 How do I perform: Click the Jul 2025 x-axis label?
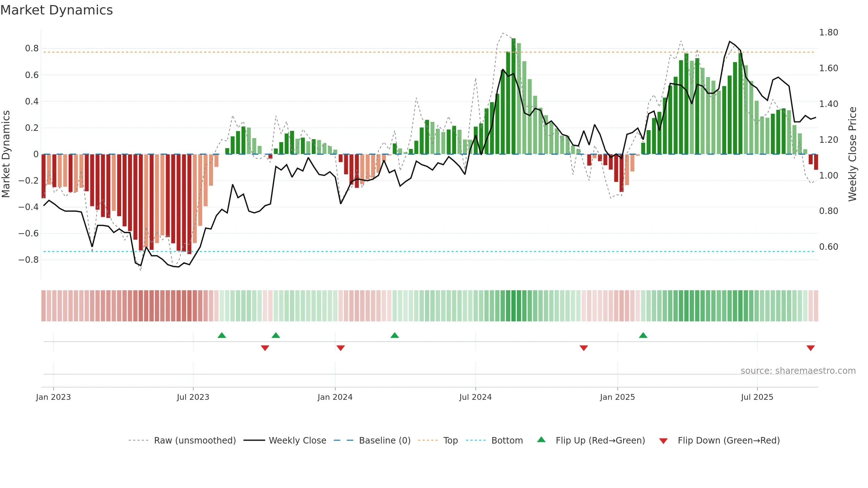pyautogui.click(x=757, y=397)
